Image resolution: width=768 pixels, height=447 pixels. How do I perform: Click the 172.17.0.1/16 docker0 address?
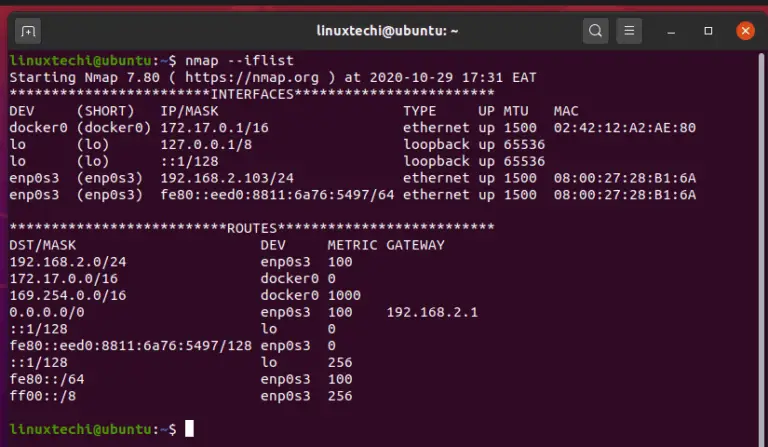coord(215,128)
